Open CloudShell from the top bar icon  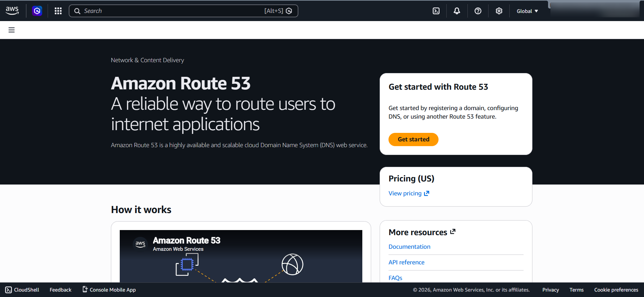[436, 11]
